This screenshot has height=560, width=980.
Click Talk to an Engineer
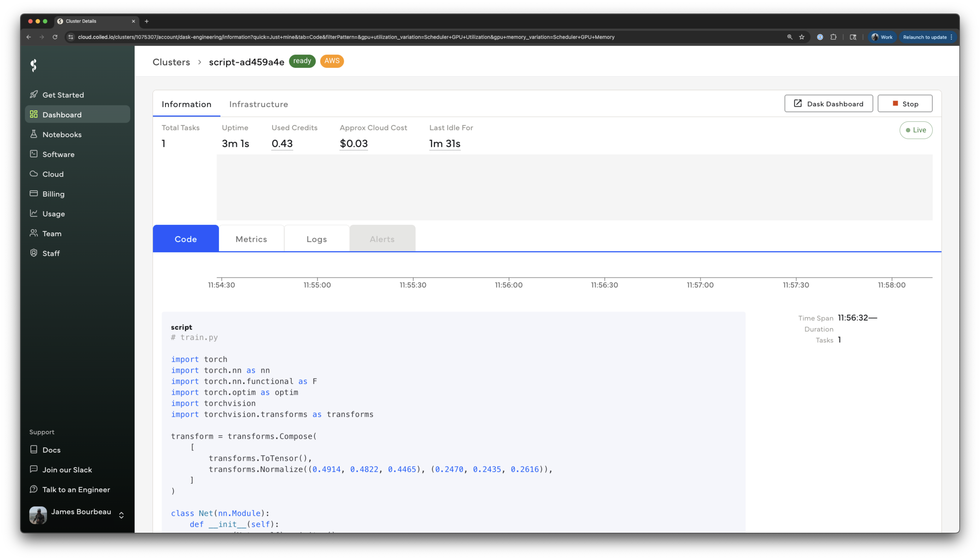[77, 489]
